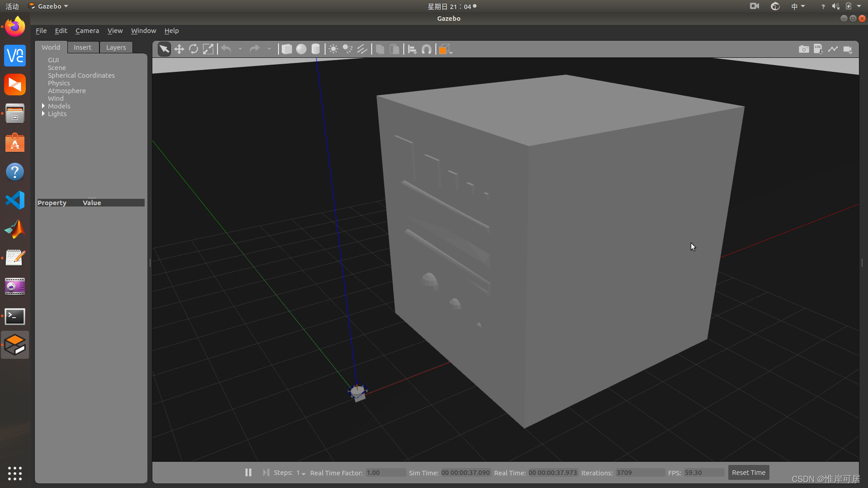
Task: Expand the Models tree item
Action: click(x=43, y=106)
